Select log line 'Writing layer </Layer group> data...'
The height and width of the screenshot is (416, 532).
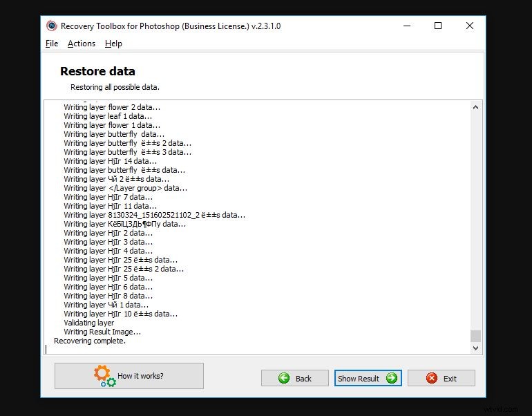click(126, 188)
